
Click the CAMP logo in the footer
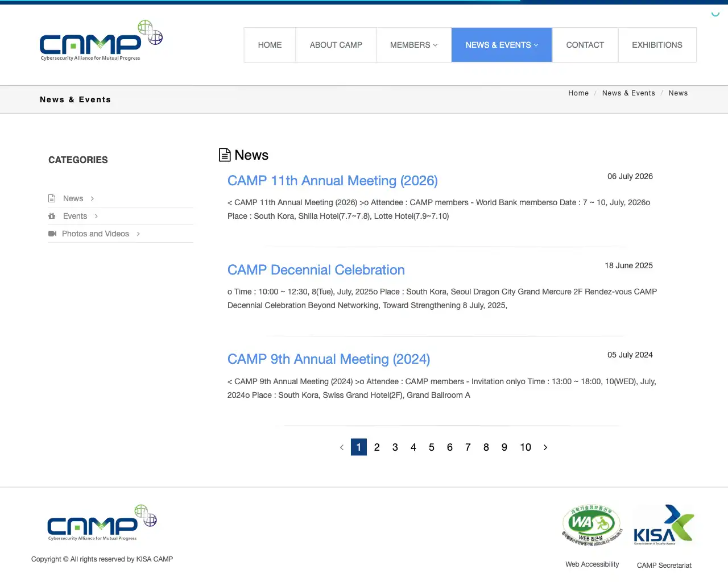point(102,523)
